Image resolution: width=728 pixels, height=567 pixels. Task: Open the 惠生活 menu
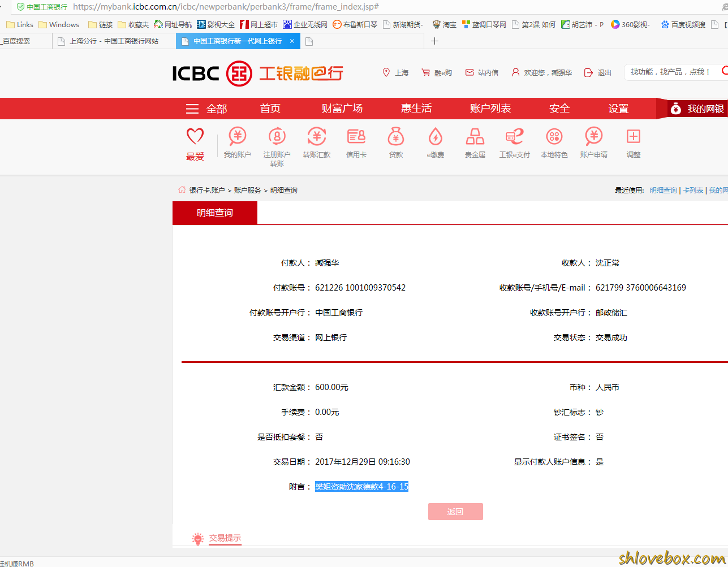416,109
